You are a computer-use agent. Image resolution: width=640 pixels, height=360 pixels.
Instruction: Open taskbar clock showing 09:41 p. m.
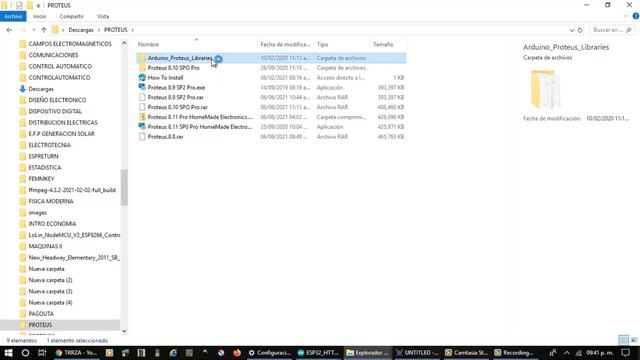[600, 353]
